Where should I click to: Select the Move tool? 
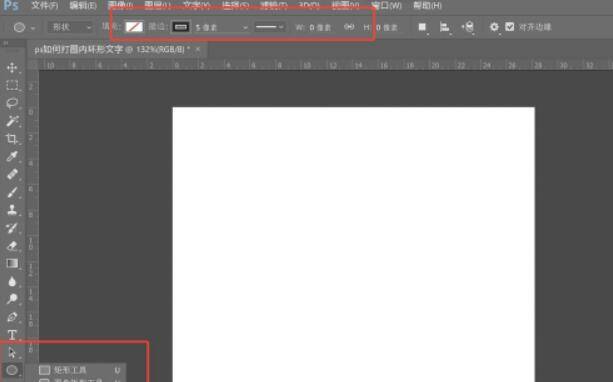12,68
